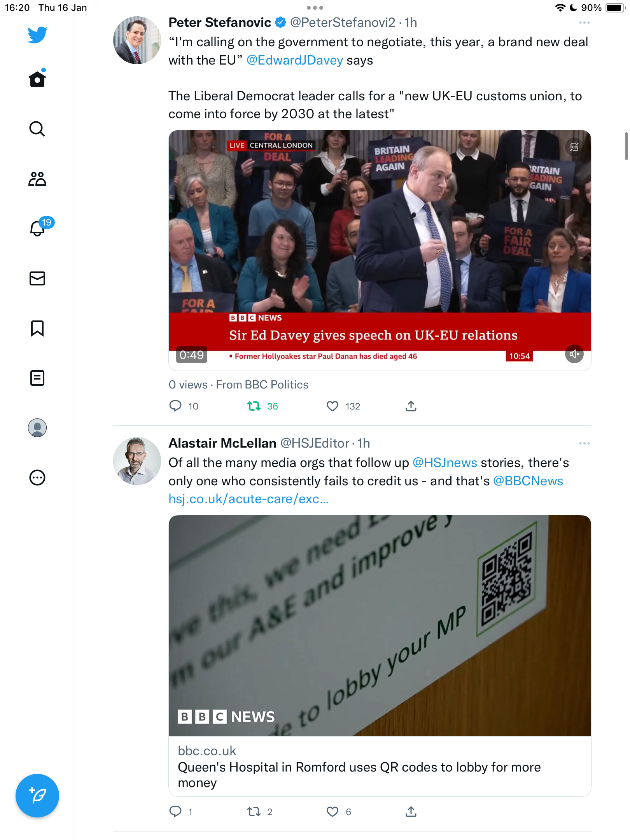Open the Profile avatar icon in sidebar
Screen dimensions: 630x840
[x=37, y=428]
